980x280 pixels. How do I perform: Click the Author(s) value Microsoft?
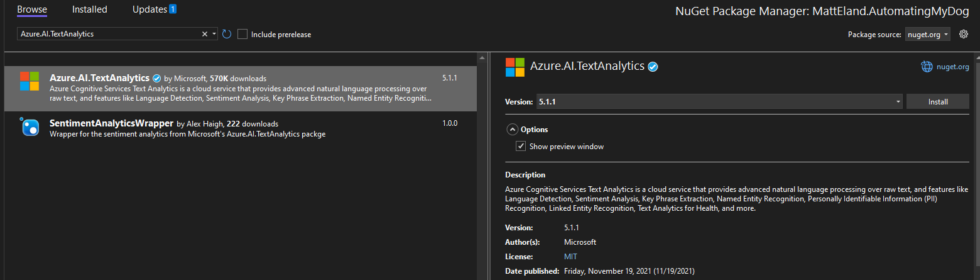pos(580,242)
